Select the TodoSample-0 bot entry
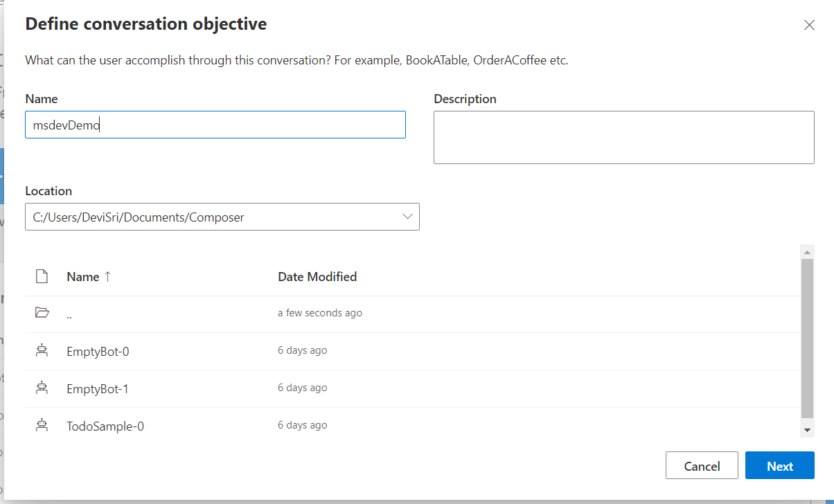Viewport: 834px width, 504px height. [105, 426]
